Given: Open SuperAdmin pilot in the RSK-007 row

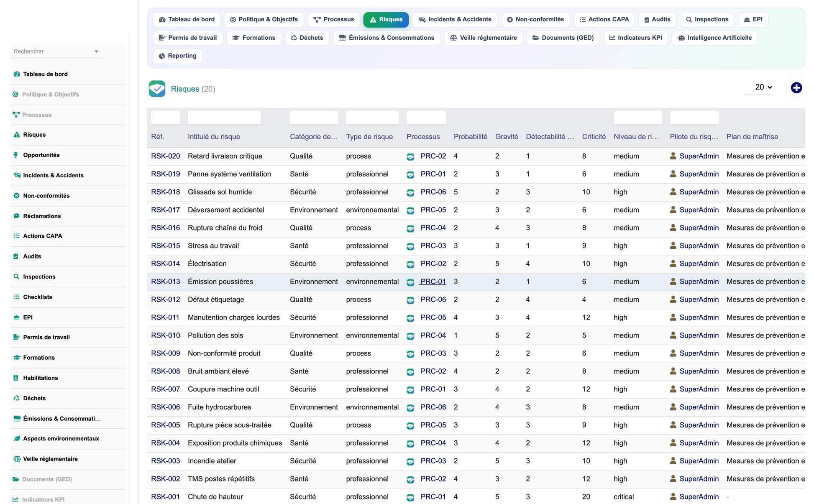Looking at the screenshot, I should click(x=699, y=389).
